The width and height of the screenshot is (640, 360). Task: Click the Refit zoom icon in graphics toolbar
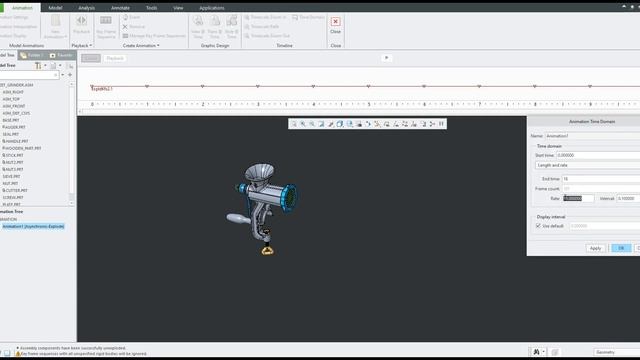pos(293,124)
